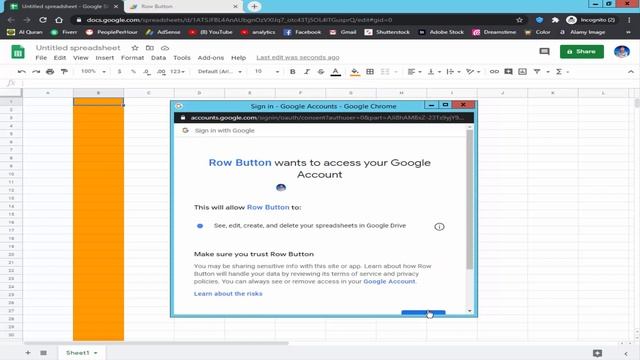The image size is (640, 360).
Task: Open comment history icon
Action: [544, 51]
